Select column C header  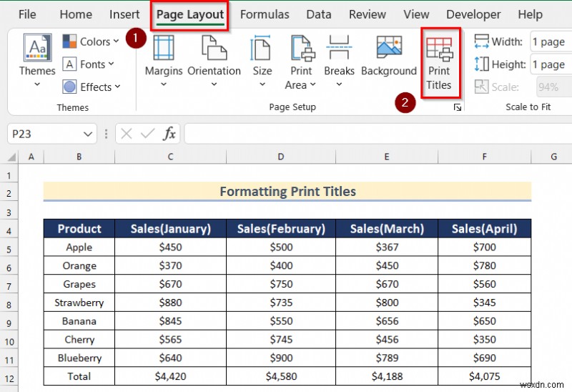(x=170, y=156)
